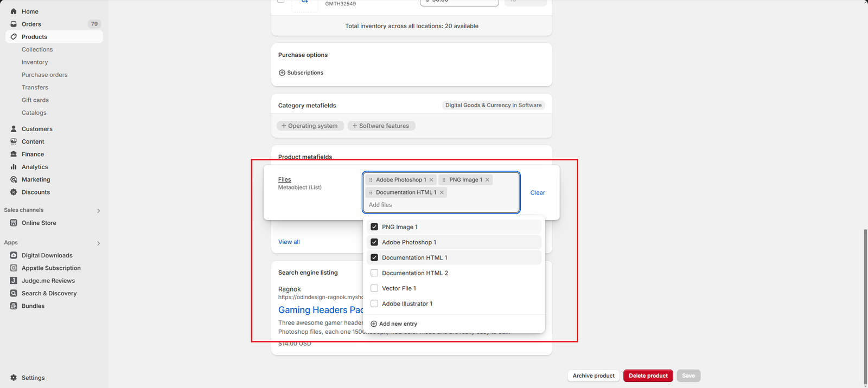868x388 pixels.
Task: Check the Documentation HTML 2 checkbox
Action: 374,273
